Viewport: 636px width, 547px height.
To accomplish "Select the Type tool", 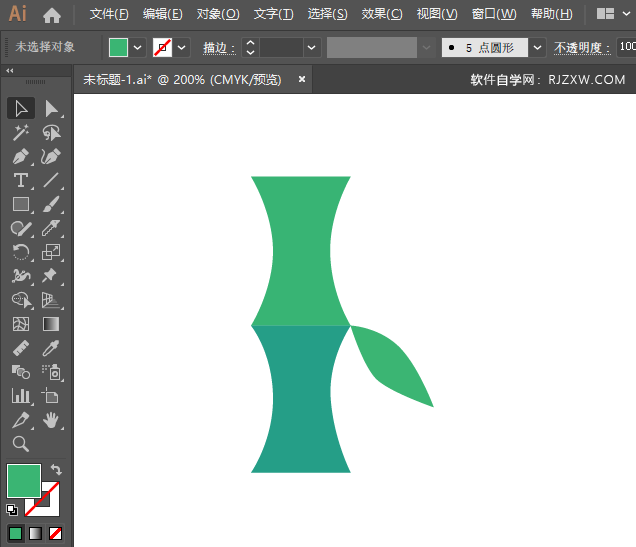I will coord(20,181).
